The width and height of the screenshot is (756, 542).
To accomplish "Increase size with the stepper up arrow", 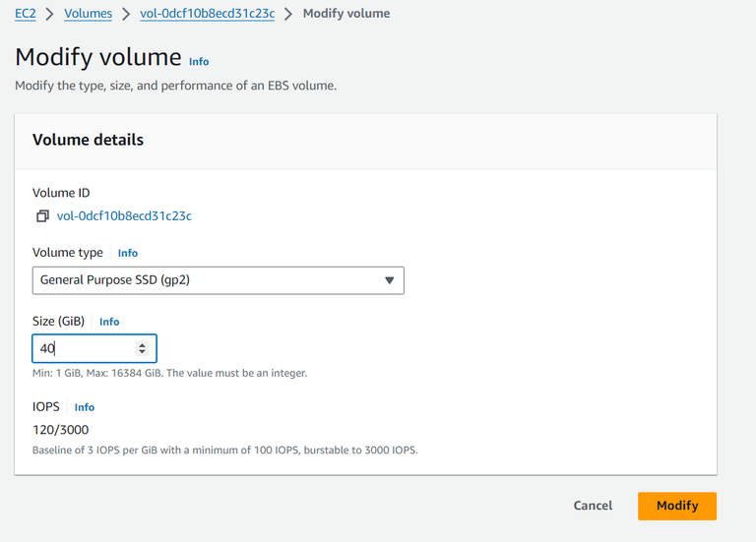I will (143, 344).
